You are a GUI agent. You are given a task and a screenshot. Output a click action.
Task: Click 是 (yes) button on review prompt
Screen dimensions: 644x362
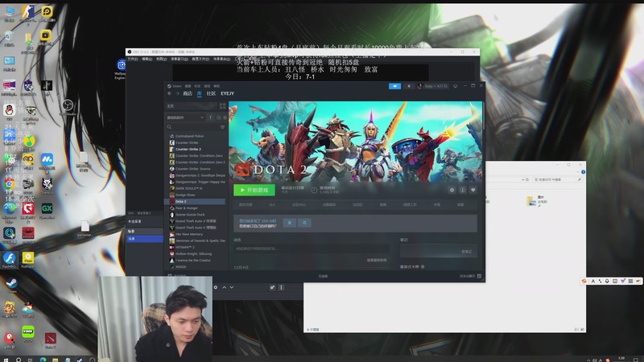[x=290, y=223]
